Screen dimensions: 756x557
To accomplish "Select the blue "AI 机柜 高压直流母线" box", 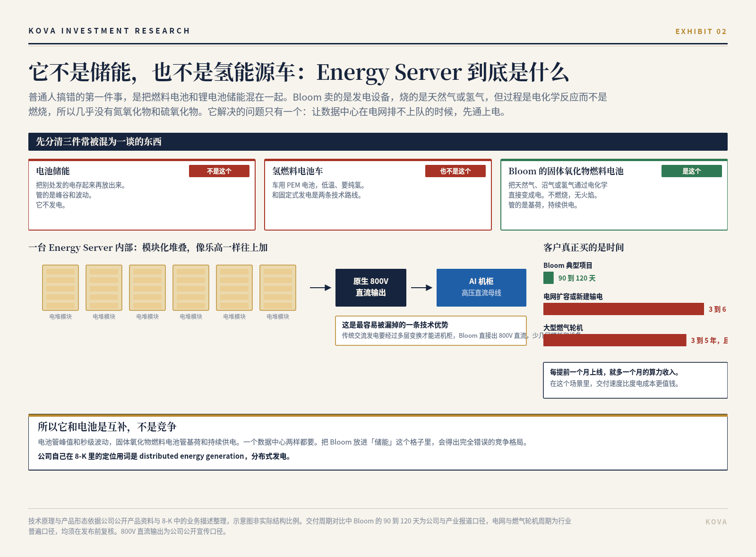I will coord(481,288).
